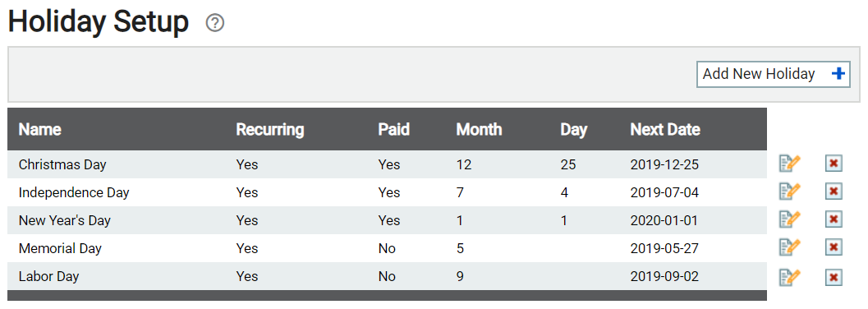Click the edit icon for Christmas Day
868x309 pixels.
point(789,164)
